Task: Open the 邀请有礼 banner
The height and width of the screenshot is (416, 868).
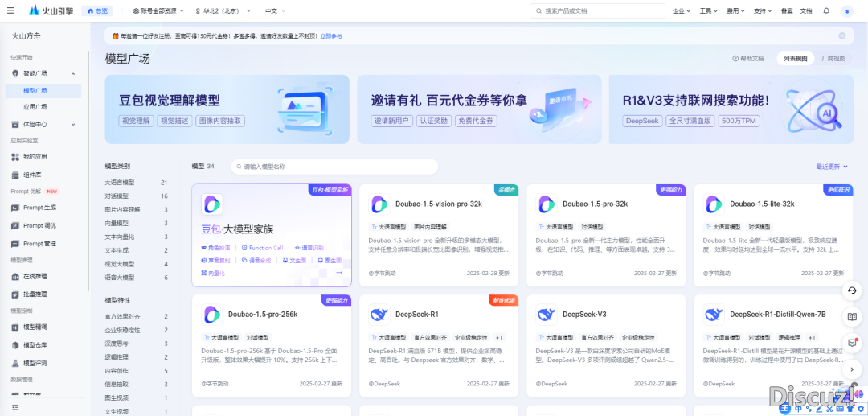Action: coord(479,109)
